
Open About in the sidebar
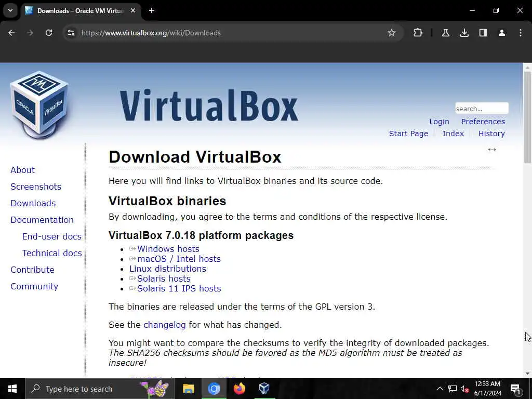(22, 170)
